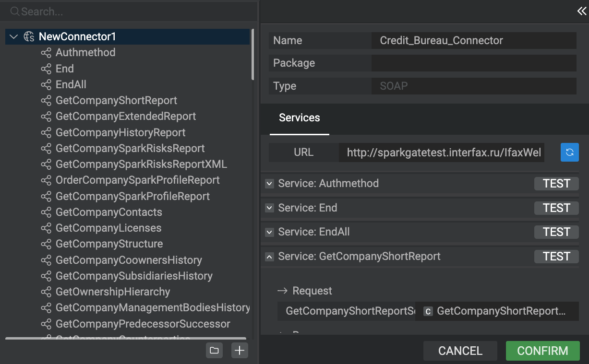The width and height of the screenshot is (589, 364).
Task: Collapse panel with double chevron icon
Action: [x=581, y=12]
